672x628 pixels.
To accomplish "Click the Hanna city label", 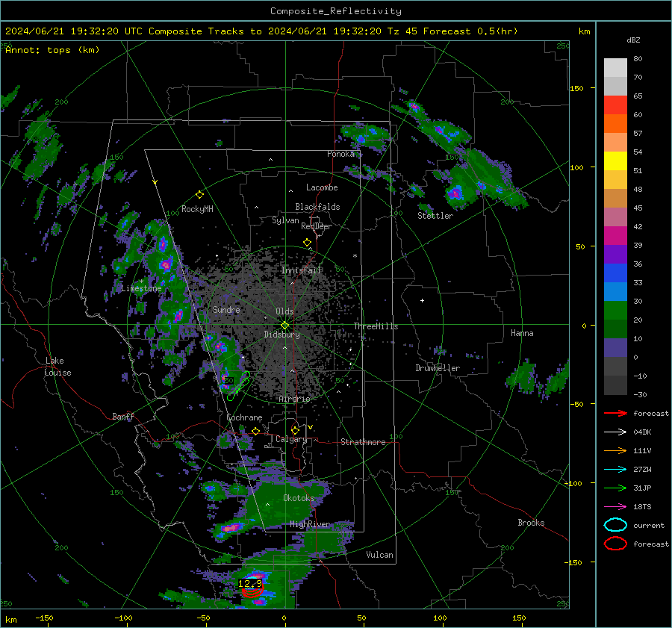I will coord(522,333).
